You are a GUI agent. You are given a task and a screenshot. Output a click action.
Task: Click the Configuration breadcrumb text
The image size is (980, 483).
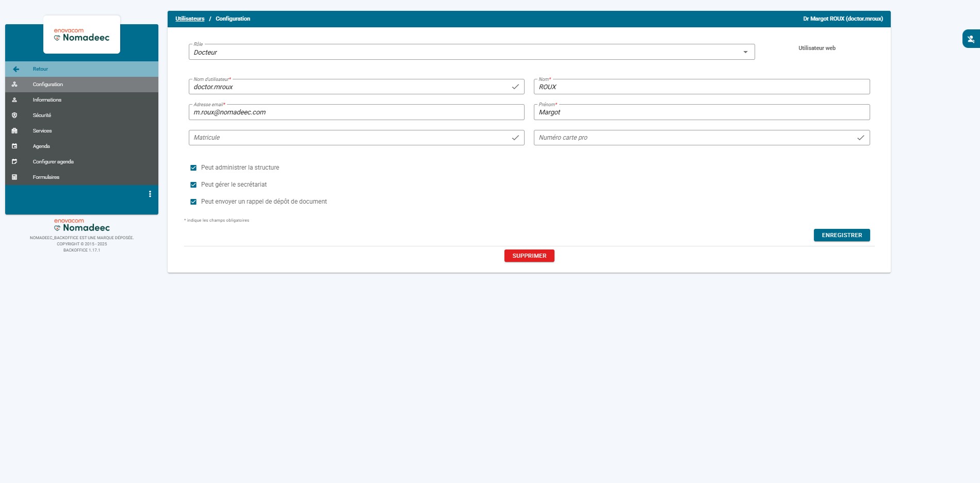pos(233,19)
